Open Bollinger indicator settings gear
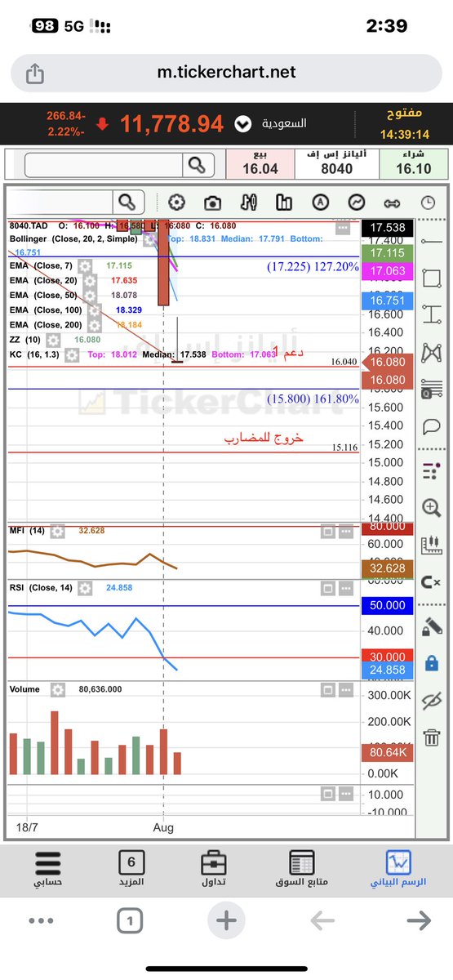The width and height of the screenshot is (453, 980). pos(150,239)
